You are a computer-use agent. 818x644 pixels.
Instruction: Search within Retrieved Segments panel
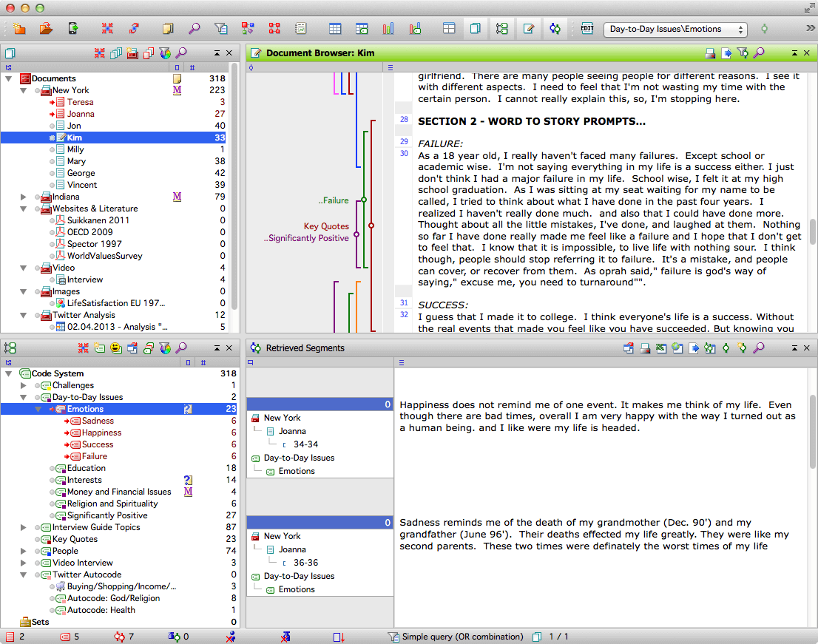pyautogui.click(x=759, y=348)
